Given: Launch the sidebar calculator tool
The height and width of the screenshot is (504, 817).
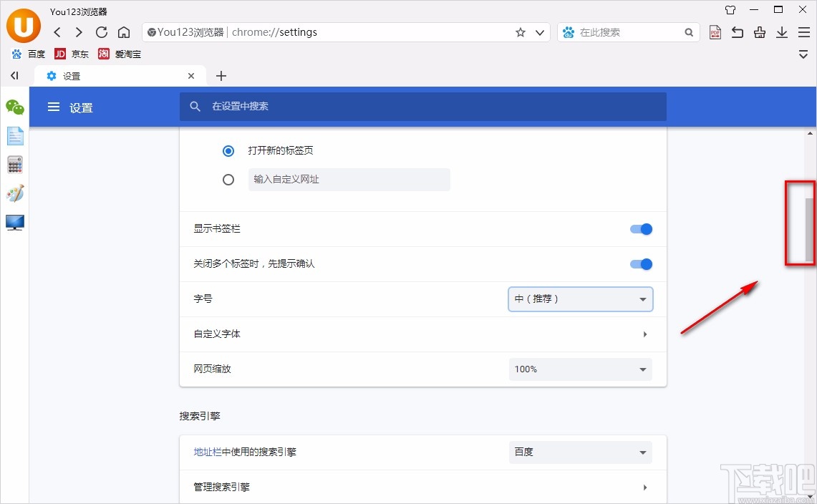Looking at the screenshot, I should [x=14, y=165].
